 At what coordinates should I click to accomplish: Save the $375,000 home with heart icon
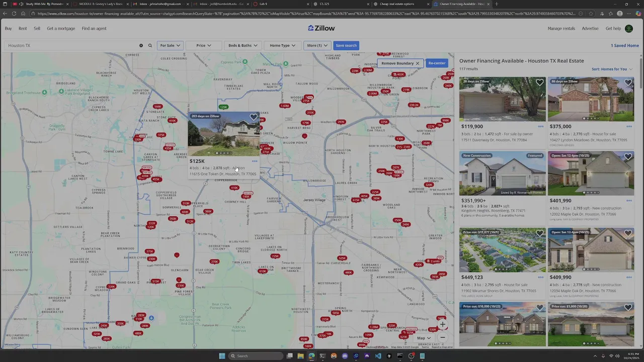[x=628, y=83]
